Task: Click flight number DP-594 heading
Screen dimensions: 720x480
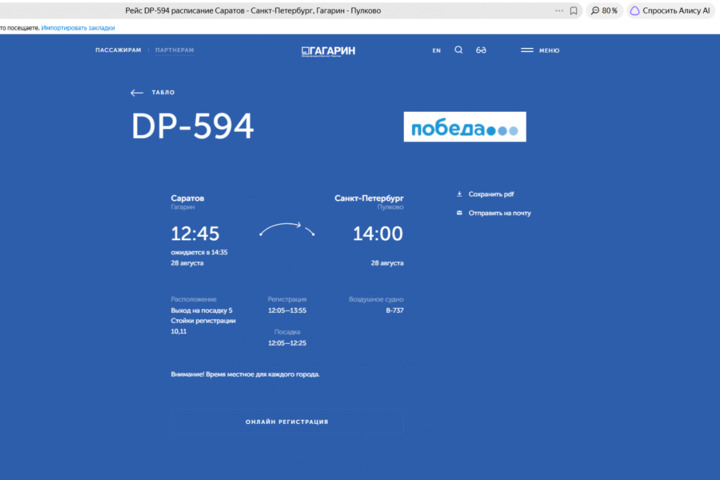Action: pyautogui.click(x=192, y=126)
